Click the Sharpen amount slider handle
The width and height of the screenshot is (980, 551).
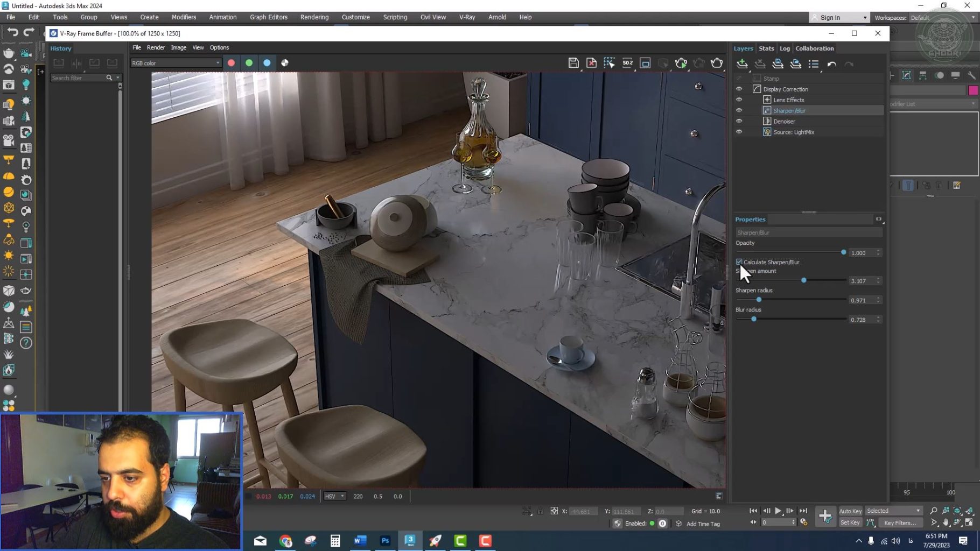(x=804, y=280)
